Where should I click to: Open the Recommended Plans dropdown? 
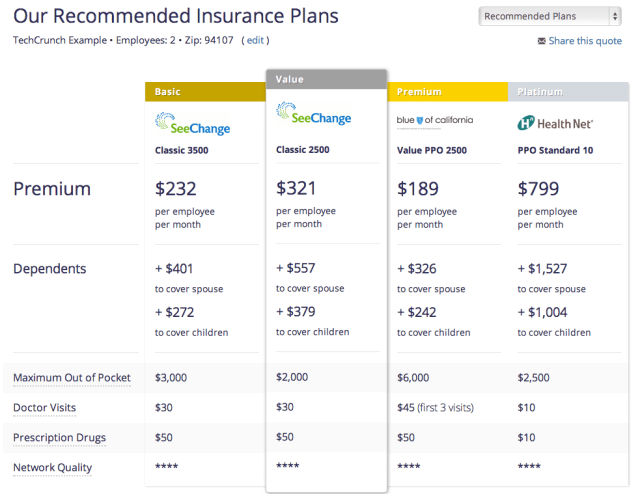click(550, 16)
